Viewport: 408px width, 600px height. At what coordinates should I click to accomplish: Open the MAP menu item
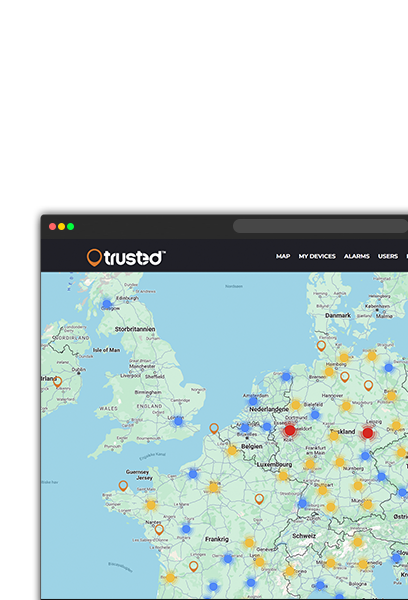point(283,256)
